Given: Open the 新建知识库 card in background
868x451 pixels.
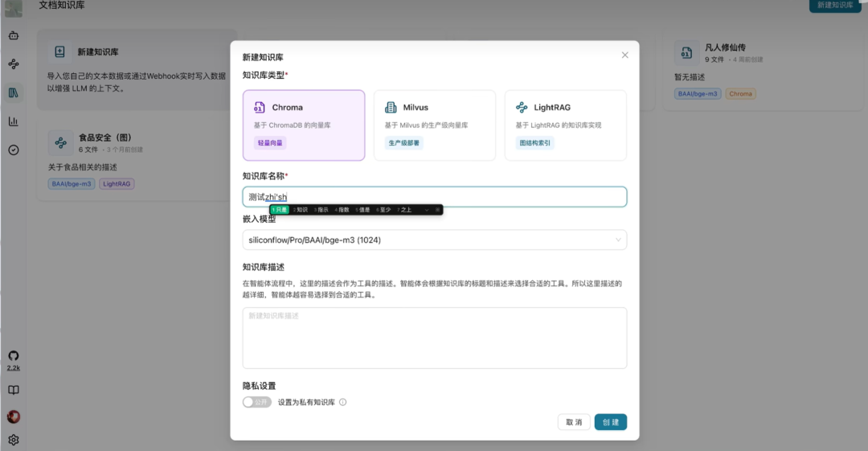Looking at the screenshot, I should coord(136,69).
